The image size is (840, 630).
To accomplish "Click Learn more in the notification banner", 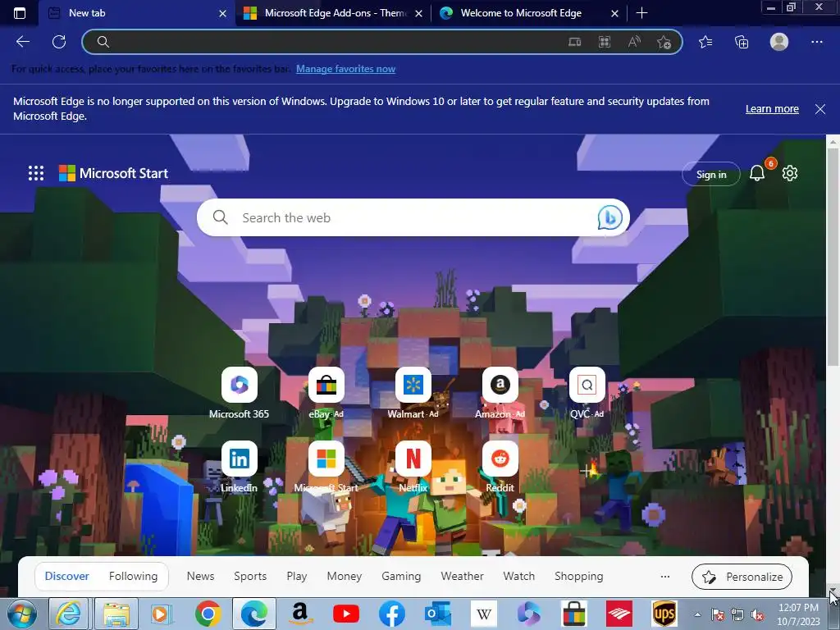I will (x=772, y=109).
